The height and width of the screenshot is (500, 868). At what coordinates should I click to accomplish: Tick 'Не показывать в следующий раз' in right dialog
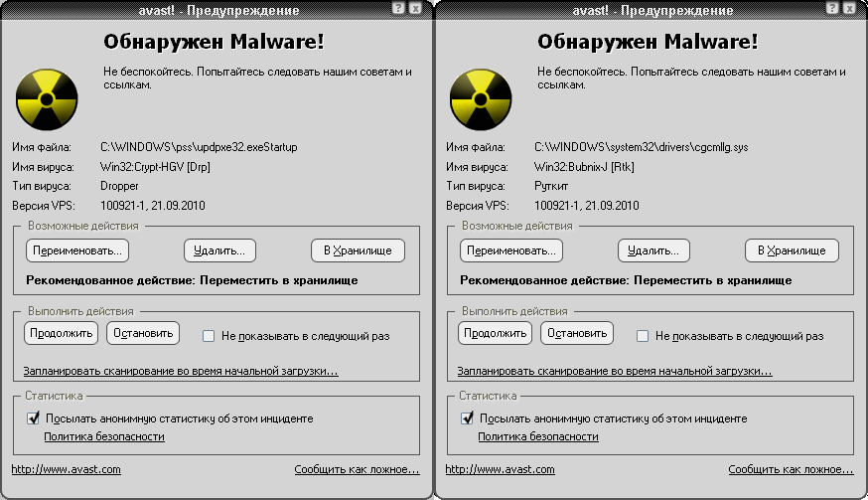643,336
